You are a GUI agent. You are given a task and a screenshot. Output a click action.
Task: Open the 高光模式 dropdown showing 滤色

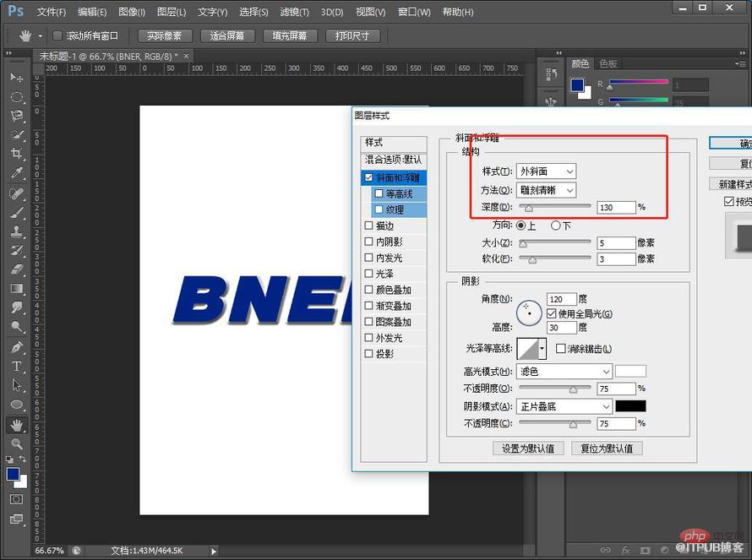(564, 371)
